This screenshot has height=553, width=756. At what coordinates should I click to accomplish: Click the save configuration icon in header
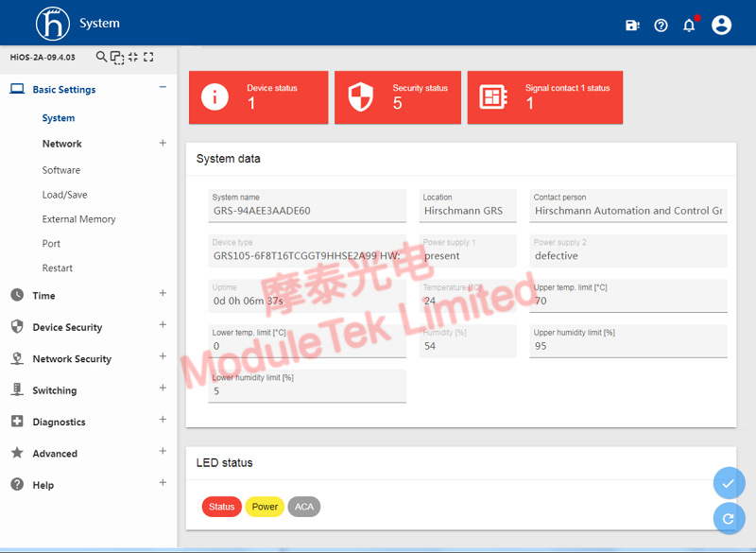(632, 26)
